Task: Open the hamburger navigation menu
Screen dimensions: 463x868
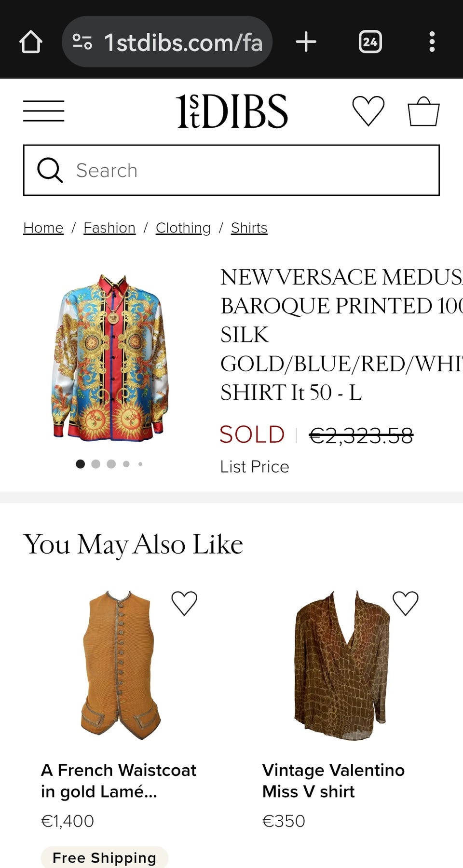Action: (x=44, y=111)
